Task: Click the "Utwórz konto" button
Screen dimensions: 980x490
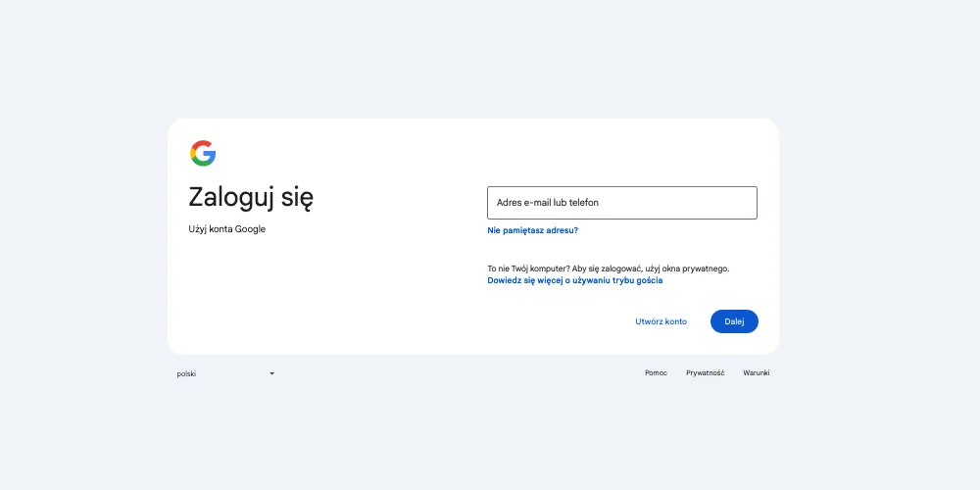Action: pyautogui.click(x=661, y=321)
